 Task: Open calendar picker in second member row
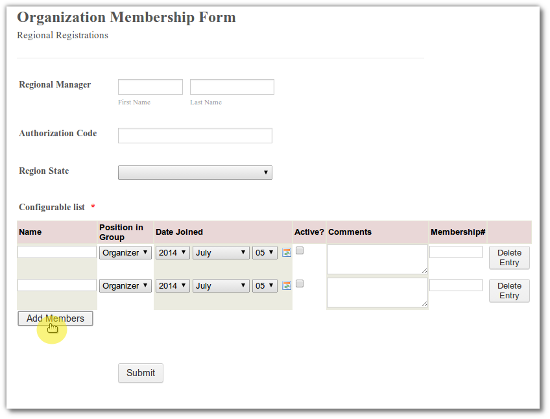click(x=287, y=285)
